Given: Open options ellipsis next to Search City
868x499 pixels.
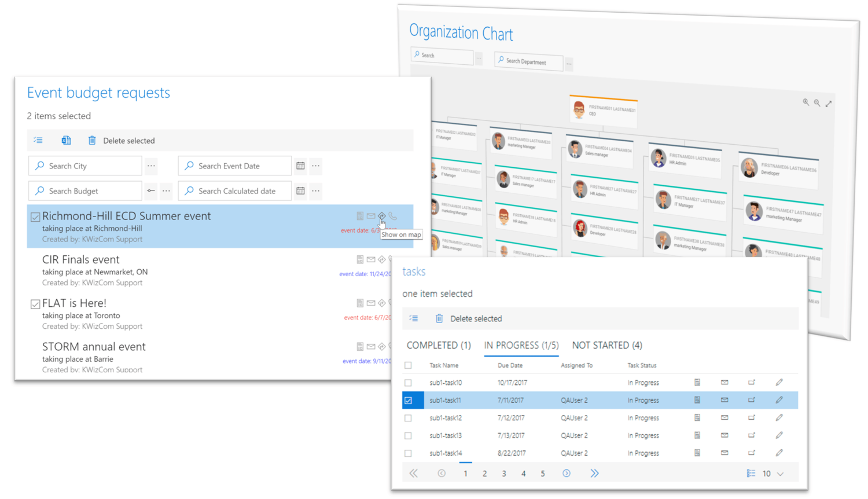Looking at the screenshot, I should [151, 166].
